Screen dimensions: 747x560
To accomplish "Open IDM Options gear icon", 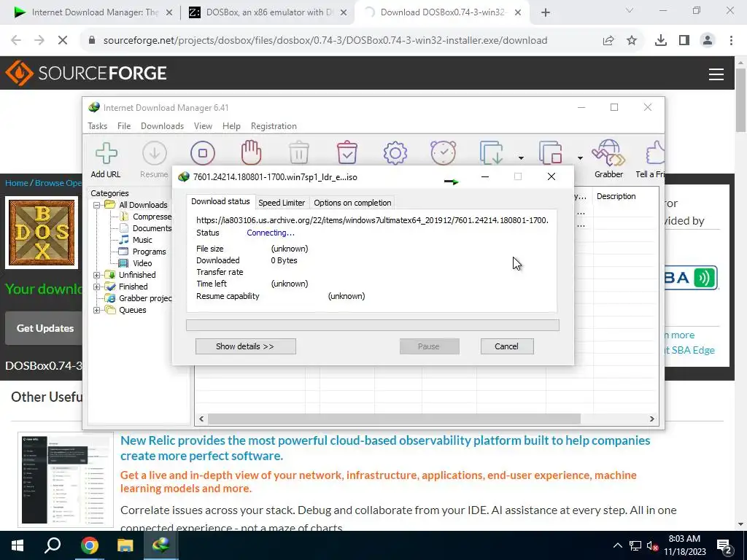I will 395,153.
